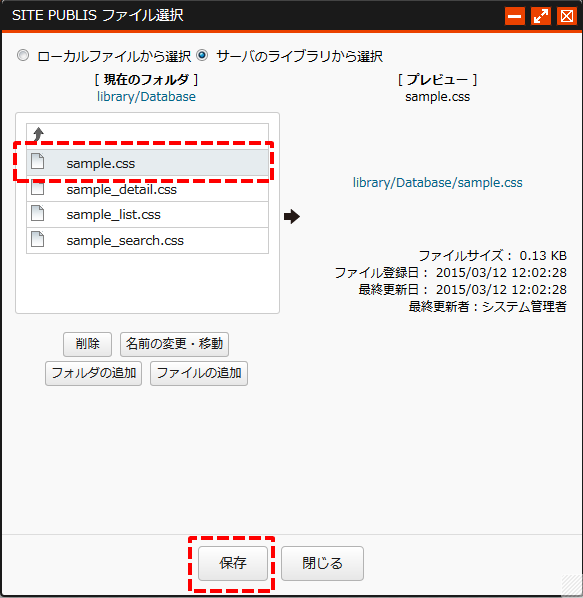Click the 保存 button
Screen dimensions: 583x598
click(x=233, y=563)
